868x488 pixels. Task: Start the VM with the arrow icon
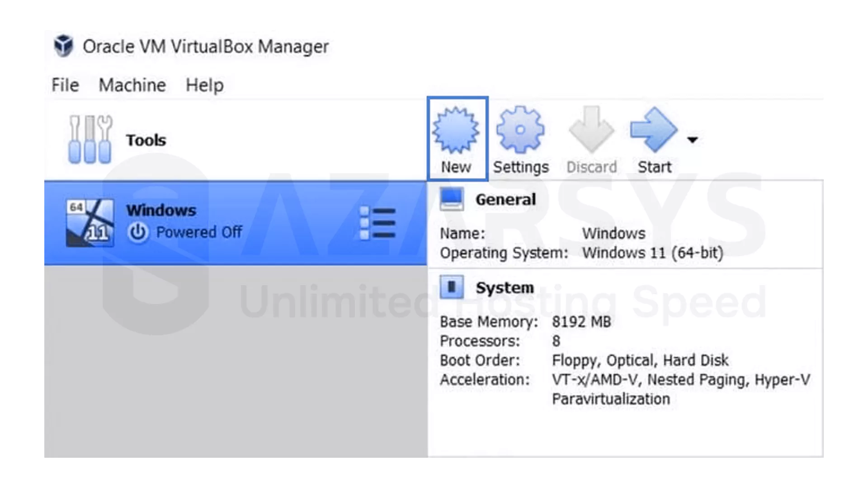[653, 130]
